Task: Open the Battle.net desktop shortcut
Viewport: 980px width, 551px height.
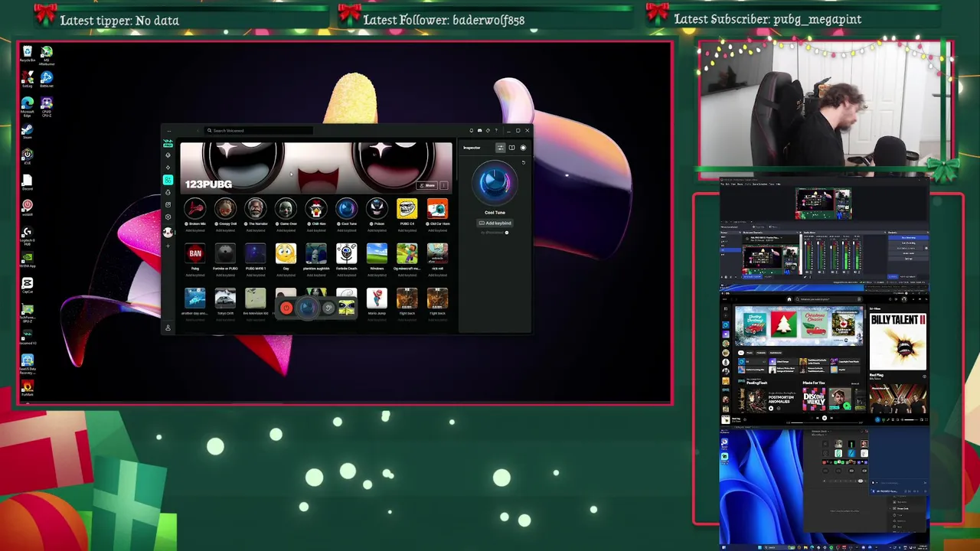Action: pyautogui.click(x=47, y=80)
